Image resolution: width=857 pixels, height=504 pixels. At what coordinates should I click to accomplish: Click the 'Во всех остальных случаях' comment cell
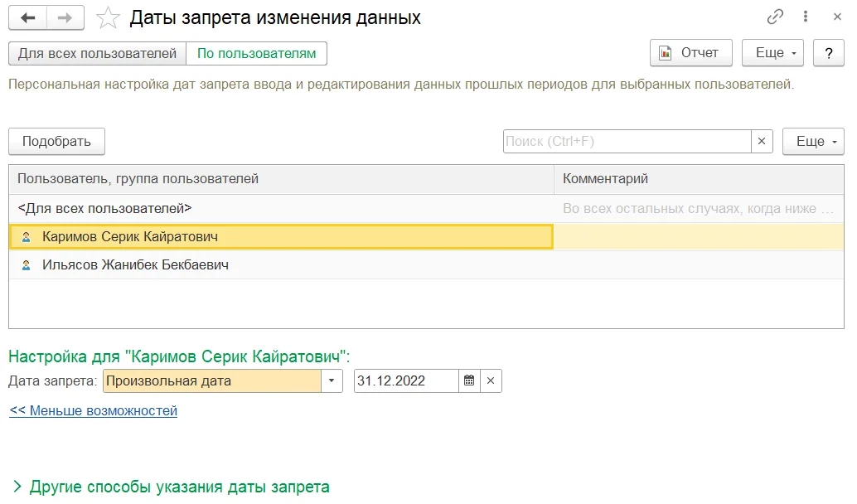point(699,208)
